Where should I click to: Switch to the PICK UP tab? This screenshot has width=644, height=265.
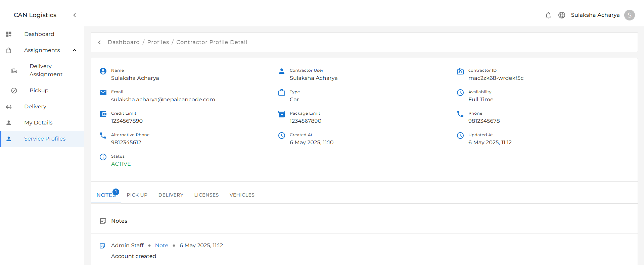pyautogui.click(x=137, y=195)
